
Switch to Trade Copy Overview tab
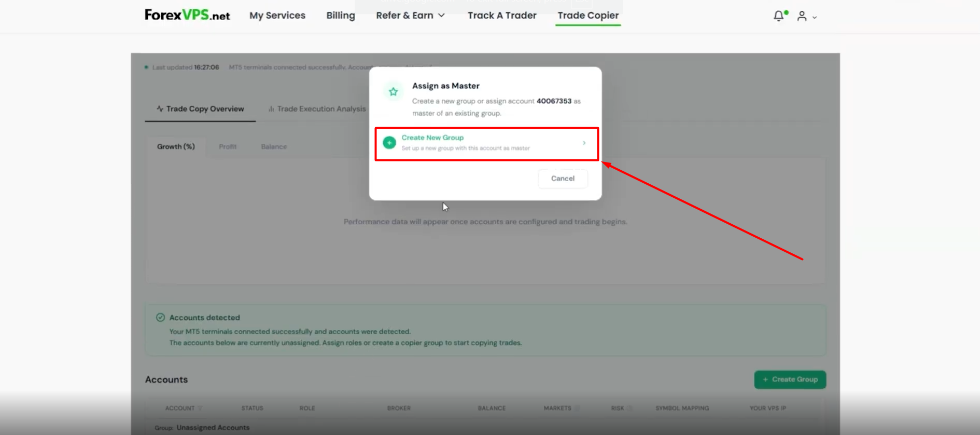pos(200,108)
